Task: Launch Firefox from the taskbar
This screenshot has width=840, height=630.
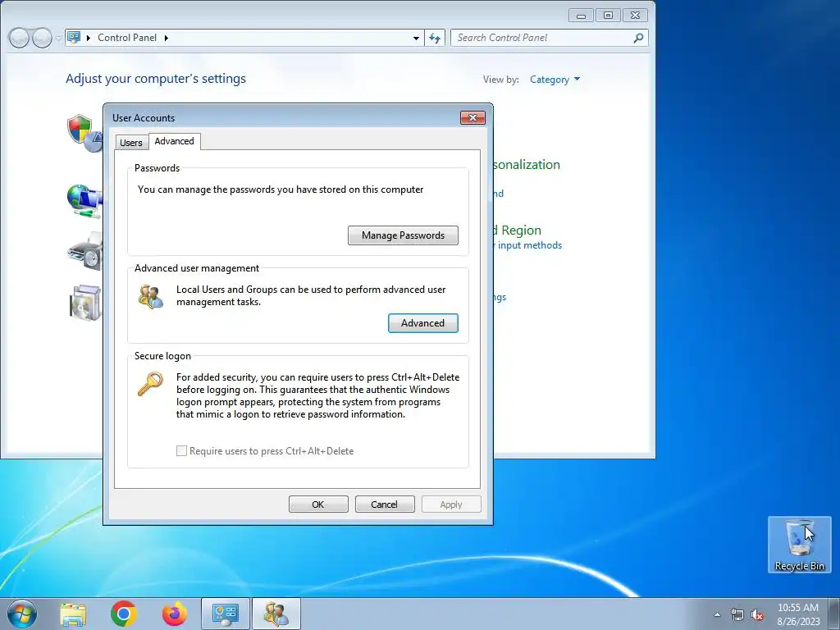Action: click(x=175, y=614)
